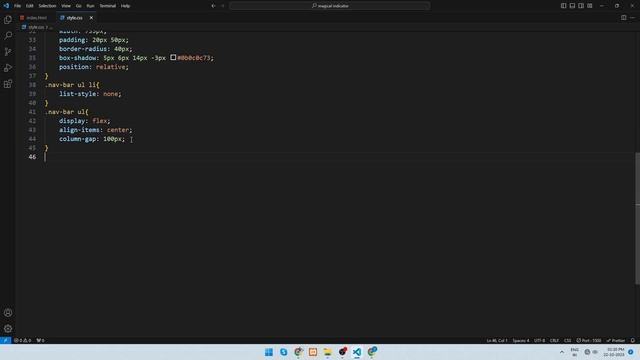Click the vertical editor scrollbar
640x360 pixels.
(637, 218)
